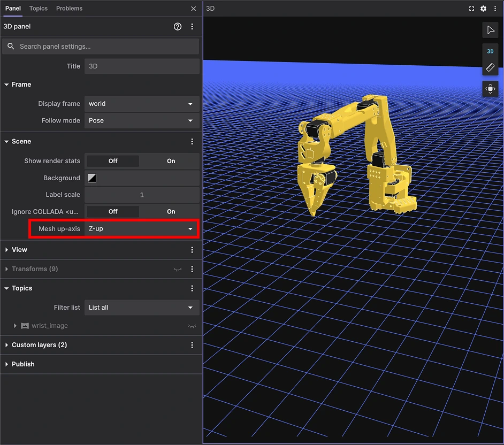Image resolution: width=504 pixels, height=445 pixels.
Task: Click the Background color swatch
Action: 92,178
